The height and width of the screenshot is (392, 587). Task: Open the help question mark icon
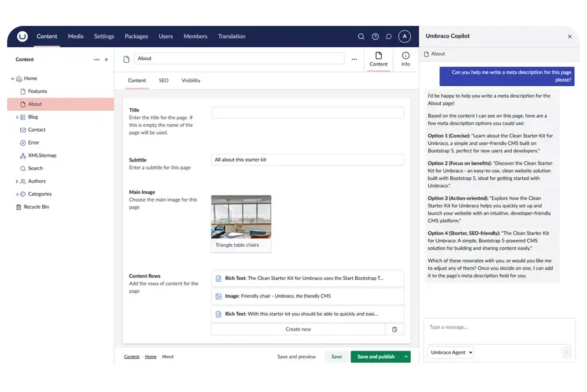click(x=375, y=36)
